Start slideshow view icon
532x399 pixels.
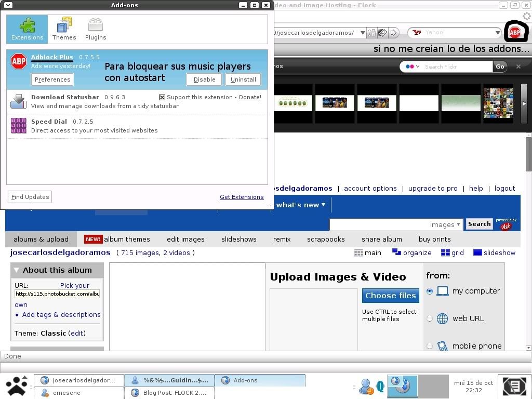pos(478,252)
